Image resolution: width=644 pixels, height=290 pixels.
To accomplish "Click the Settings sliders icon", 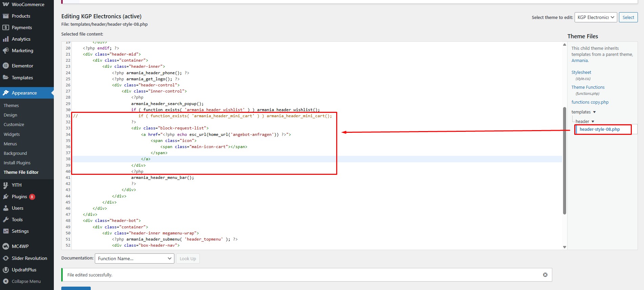I will [x=6, y=231].
